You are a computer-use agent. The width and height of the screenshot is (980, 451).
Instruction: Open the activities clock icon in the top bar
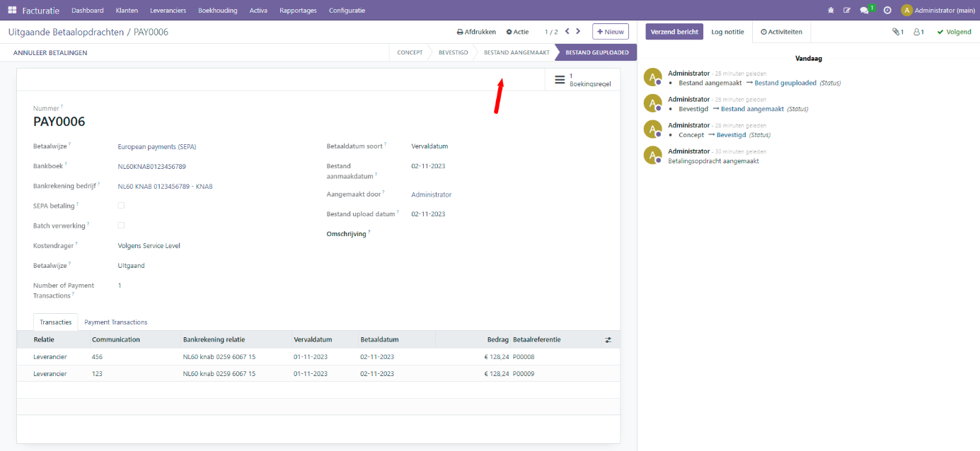(x=887, y=11)
